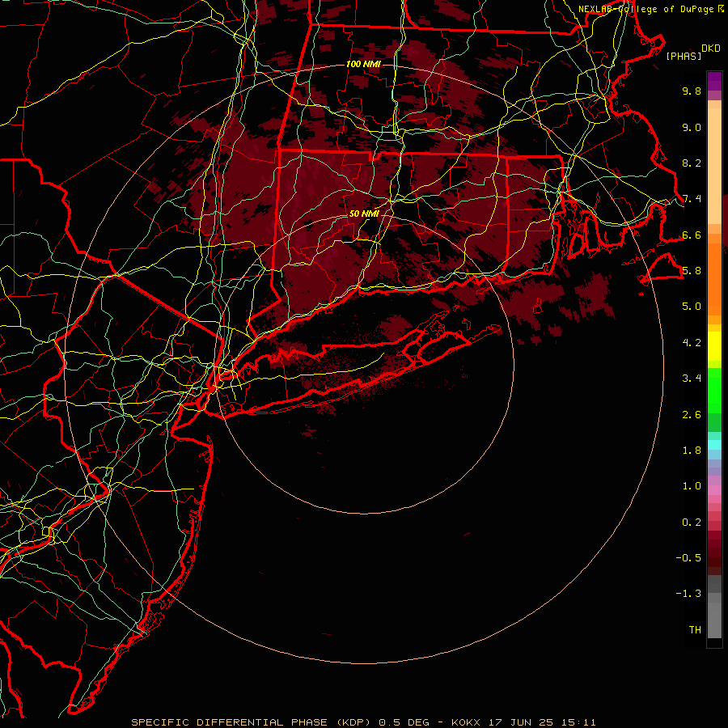
Task: Click the gray segment near TH
Action: pyautogui.click(x=714, y=620)
